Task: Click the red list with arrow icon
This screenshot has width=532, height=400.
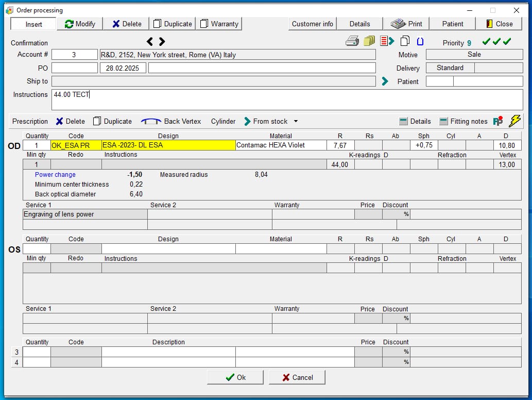Action: coord(387,41)
